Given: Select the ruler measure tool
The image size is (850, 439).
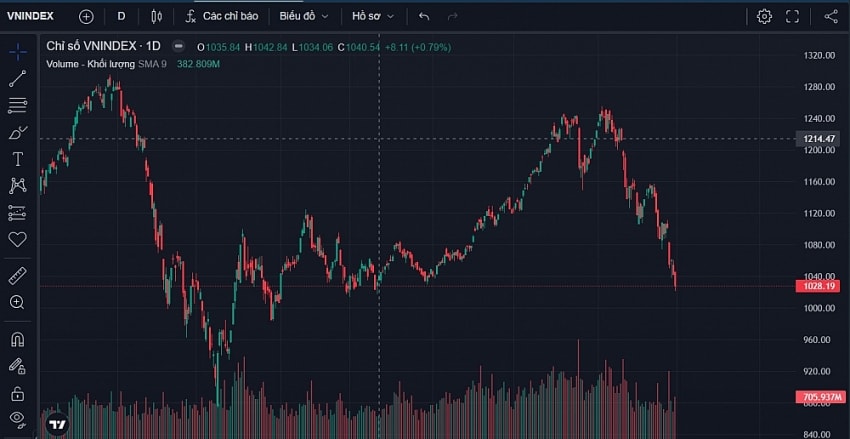Looking at the screenshot, I should point(17,276).
